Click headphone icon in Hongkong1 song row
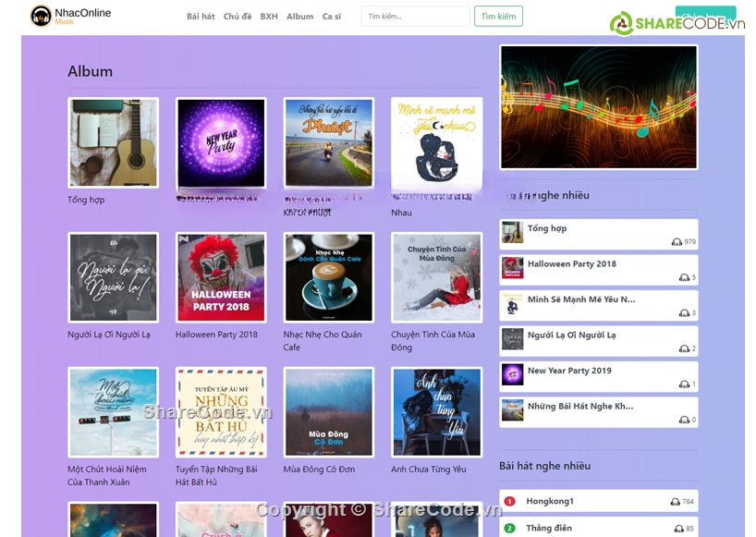This screenshot has width=756, height=537. click(676, 502)
